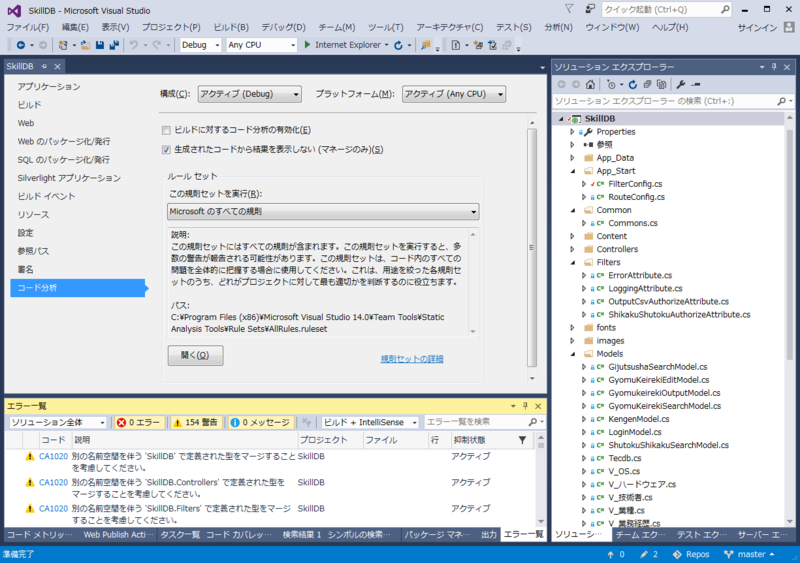Click the properties page vertical scrollbar thumb
This screenshot has width=800, height=563.
[x=532, y=248]
